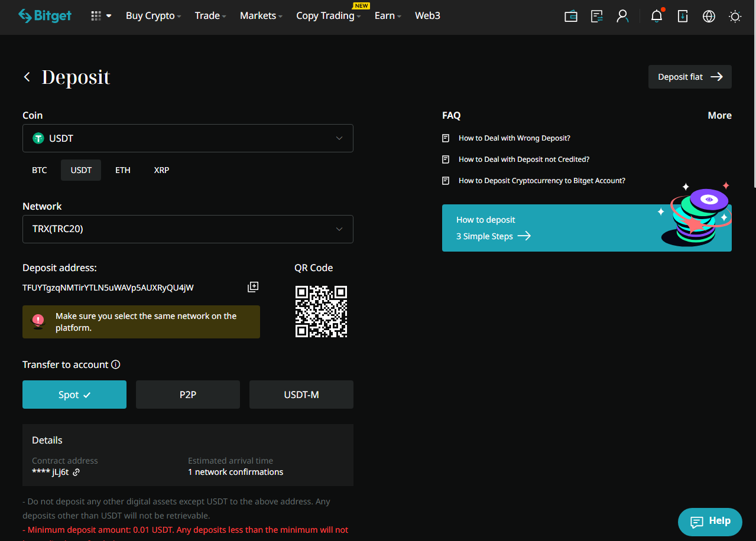756x541 pixels.
Task: Expand the Coin dropdown showing USDT
Action: pos(188,138)
